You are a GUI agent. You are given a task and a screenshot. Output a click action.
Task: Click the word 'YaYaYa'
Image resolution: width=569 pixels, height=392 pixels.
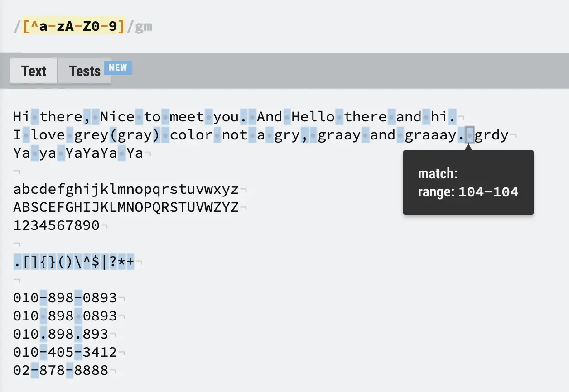pyautogui.click(x=92, y=153)
